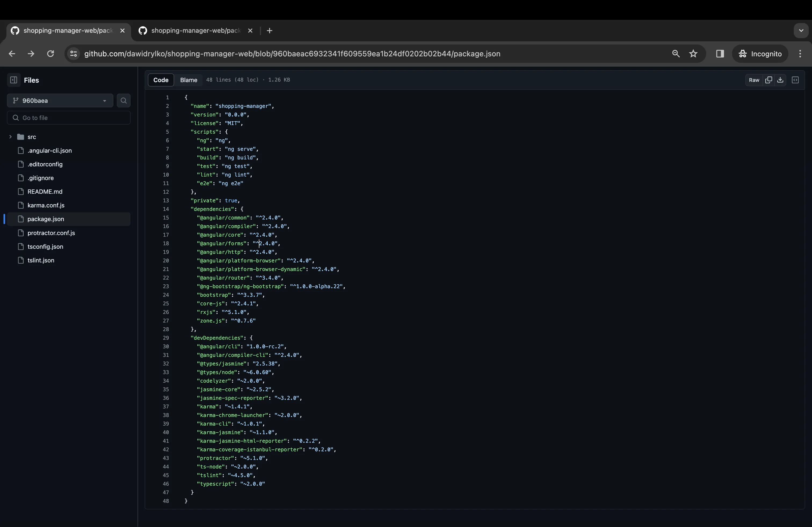Click the "private": true line
The image size is (812, 527).
click(215, 200)
